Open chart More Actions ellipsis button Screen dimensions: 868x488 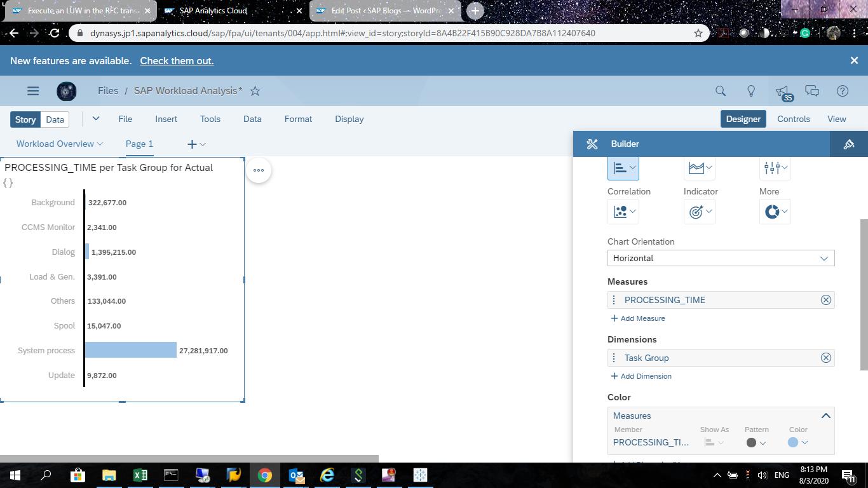(258, 170)
